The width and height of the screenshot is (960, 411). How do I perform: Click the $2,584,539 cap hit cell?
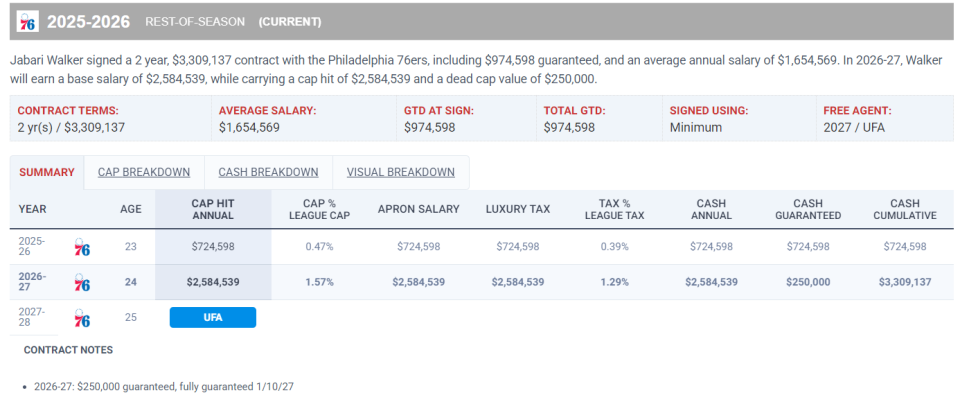(x=213, y=282)
